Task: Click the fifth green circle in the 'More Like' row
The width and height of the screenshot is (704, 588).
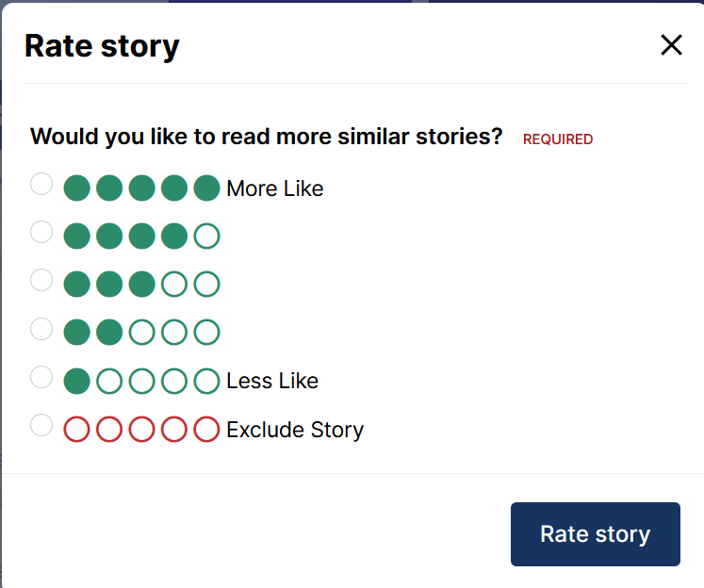Action: tap(206, 188)
